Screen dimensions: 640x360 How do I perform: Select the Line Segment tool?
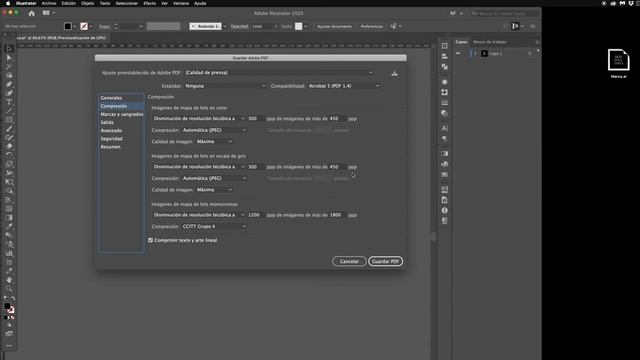pos(9,111)
